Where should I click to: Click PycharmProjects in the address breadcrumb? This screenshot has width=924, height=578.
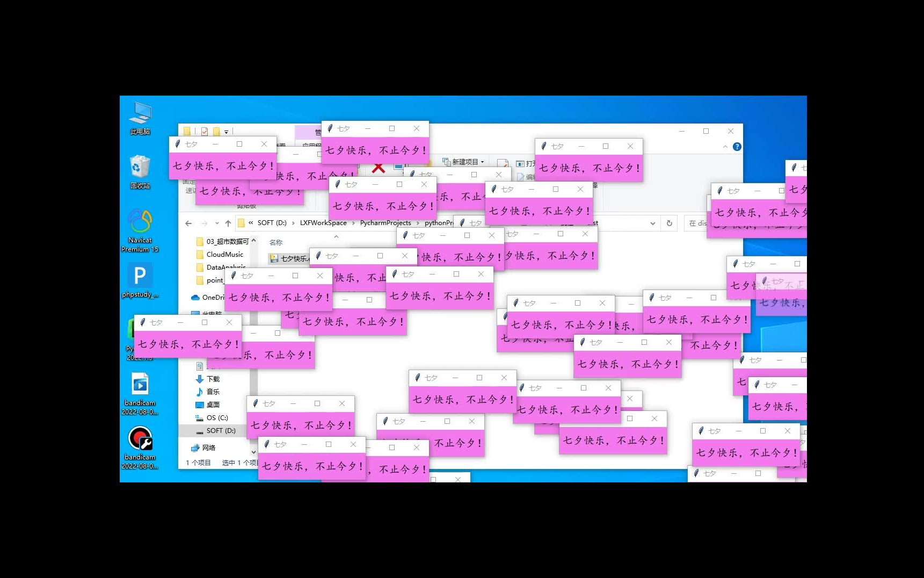(385, 223)
